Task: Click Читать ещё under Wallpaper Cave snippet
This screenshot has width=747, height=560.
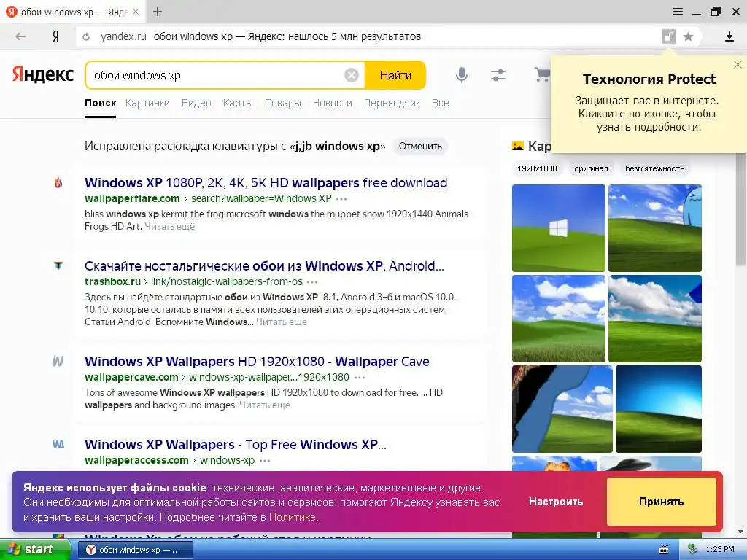Action: coord(264,405)
